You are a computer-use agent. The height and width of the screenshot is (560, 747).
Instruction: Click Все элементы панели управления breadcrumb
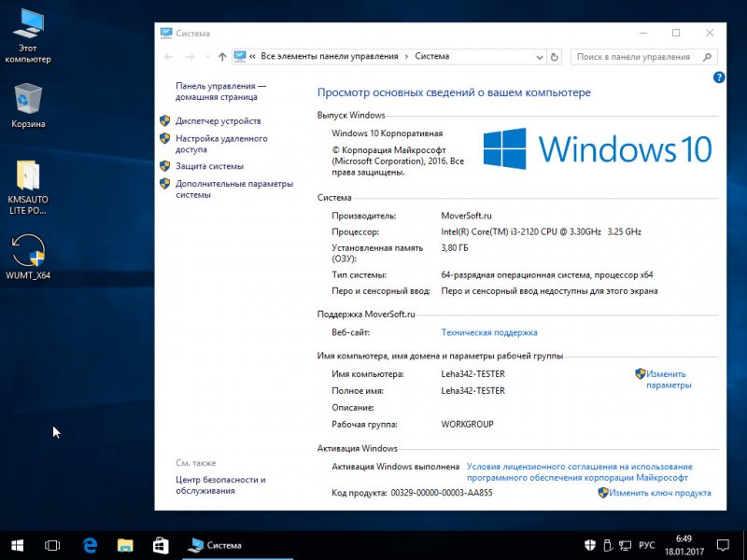pos(330,56)
